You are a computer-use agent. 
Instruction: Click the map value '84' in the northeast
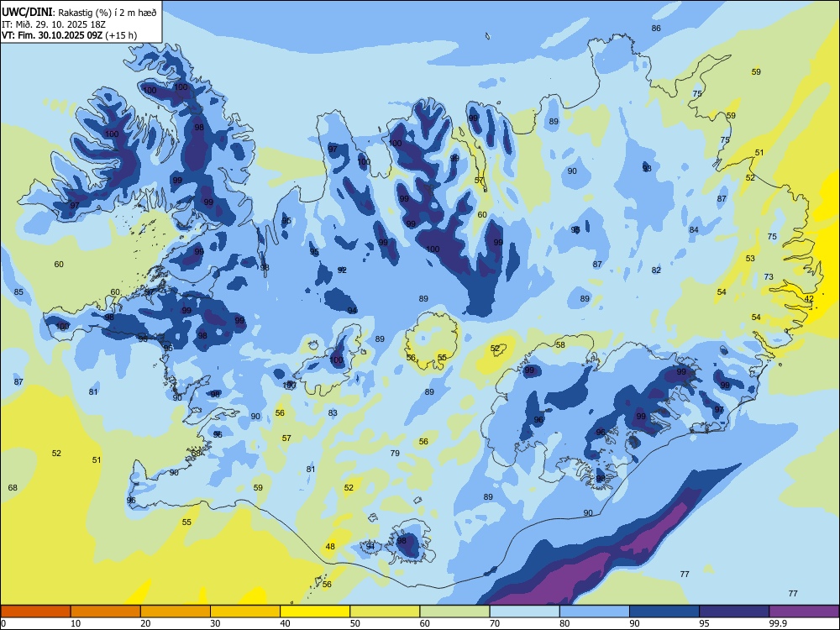point(694,230)
